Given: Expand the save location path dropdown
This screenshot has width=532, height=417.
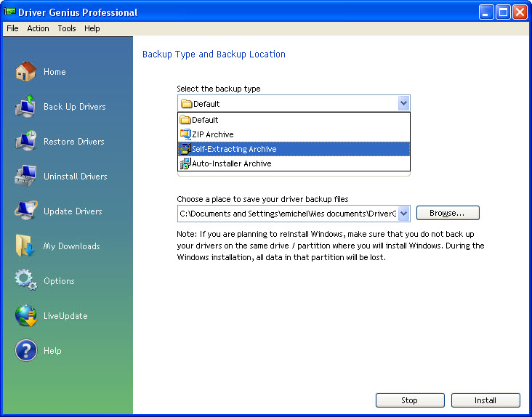Looking at the screenshot, I should click(x=403, y=214).
